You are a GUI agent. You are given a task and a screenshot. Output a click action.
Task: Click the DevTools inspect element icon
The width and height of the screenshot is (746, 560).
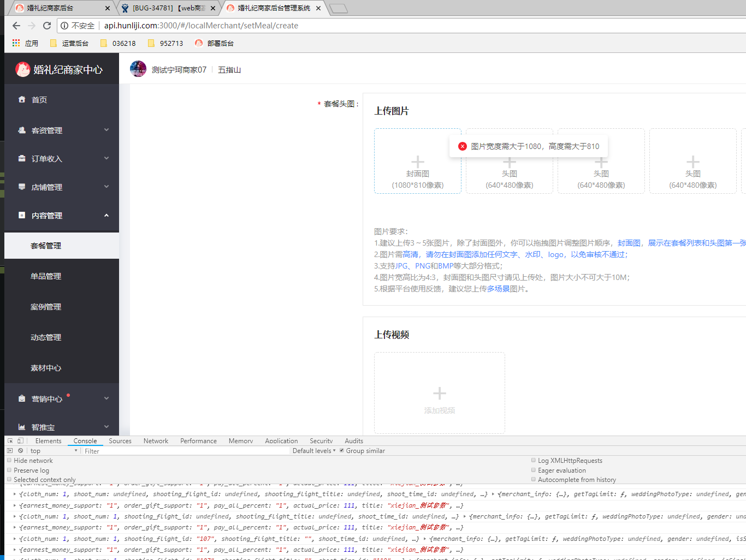10,441
